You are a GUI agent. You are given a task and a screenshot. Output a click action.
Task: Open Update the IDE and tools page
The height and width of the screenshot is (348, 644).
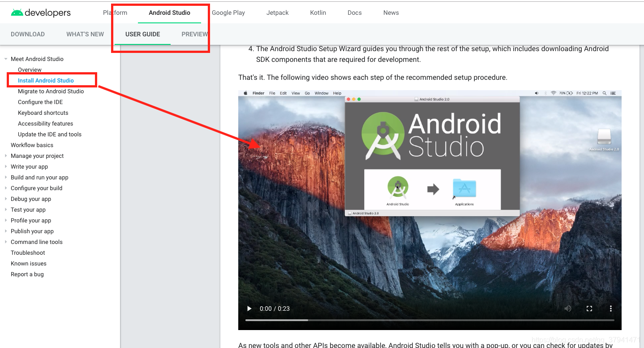50,135
